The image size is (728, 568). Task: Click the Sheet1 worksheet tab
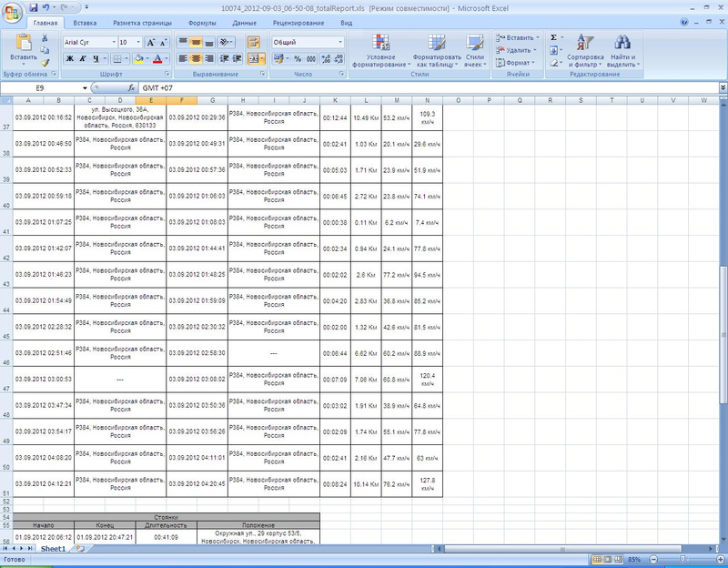53,549
